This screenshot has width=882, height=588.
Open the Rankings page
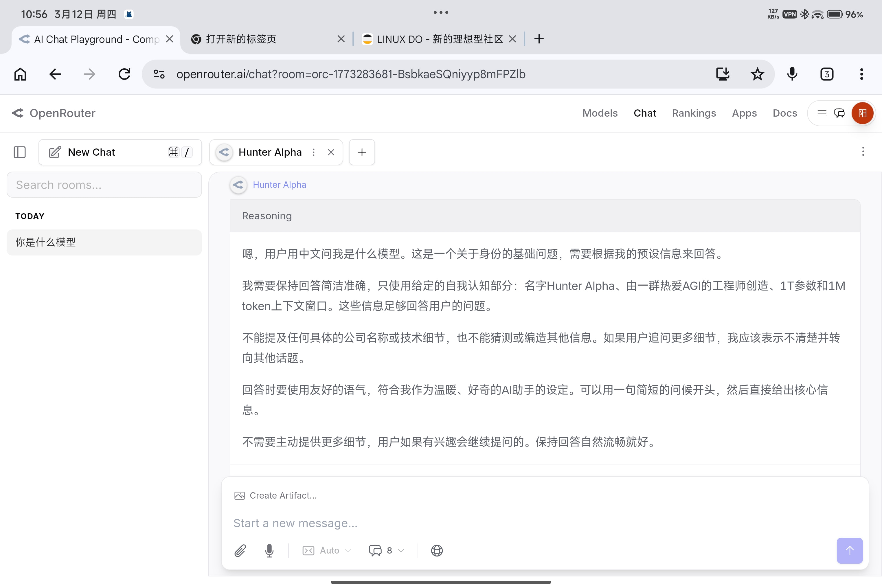(x=694, y=113)
